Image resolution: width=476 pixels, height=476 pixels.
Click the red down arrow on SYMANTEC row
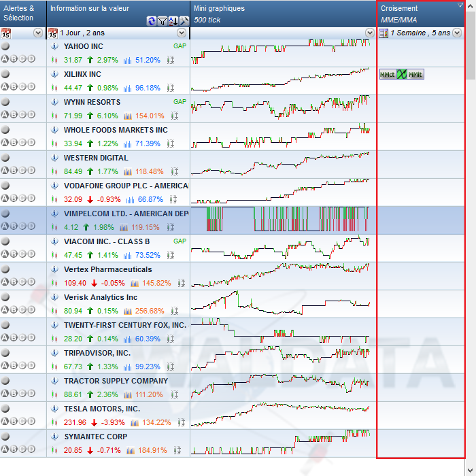click(90, 450)
